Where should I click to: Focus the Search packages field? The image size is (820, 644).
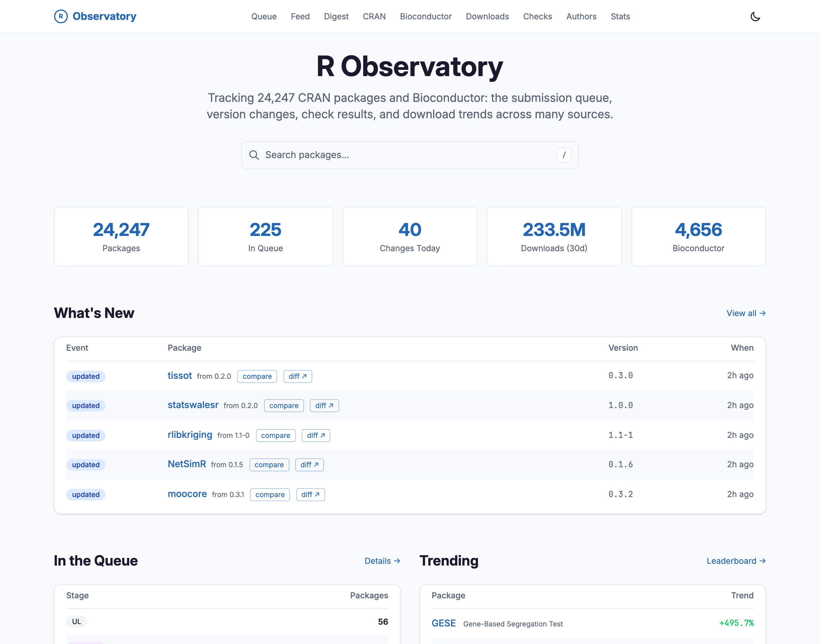point(410,155)
